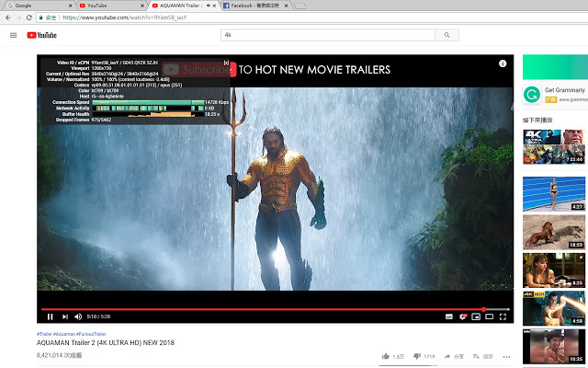
Task: Toggle theater mode view
Action: click(x=490, y=316)
